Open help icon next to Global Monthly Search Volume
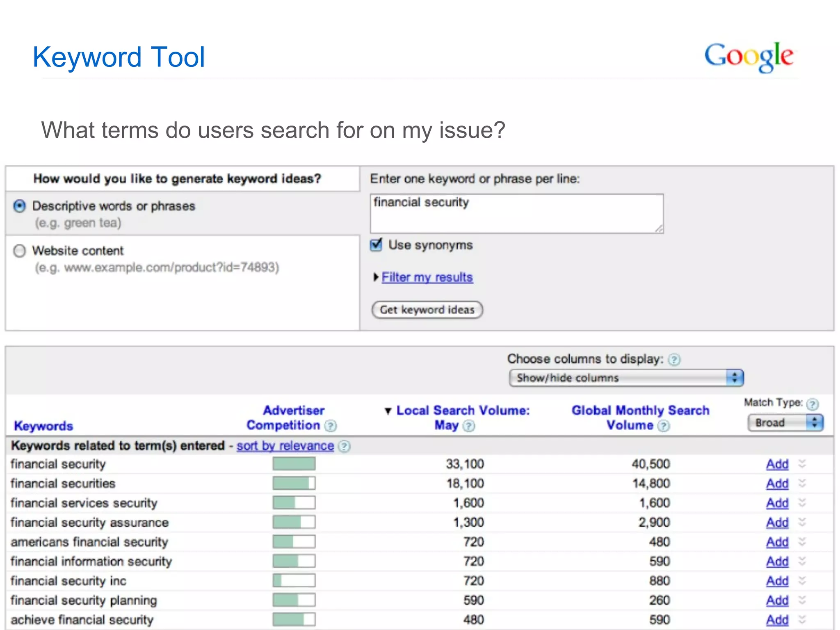 (664, 426)
